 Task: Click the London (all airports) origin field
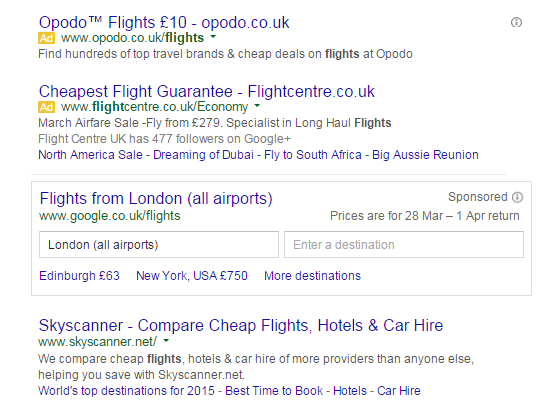[x=159, y=245]
